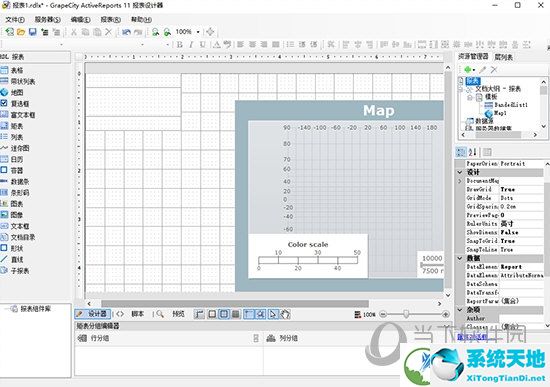Click the undo arrow icon

pos(126,32)
